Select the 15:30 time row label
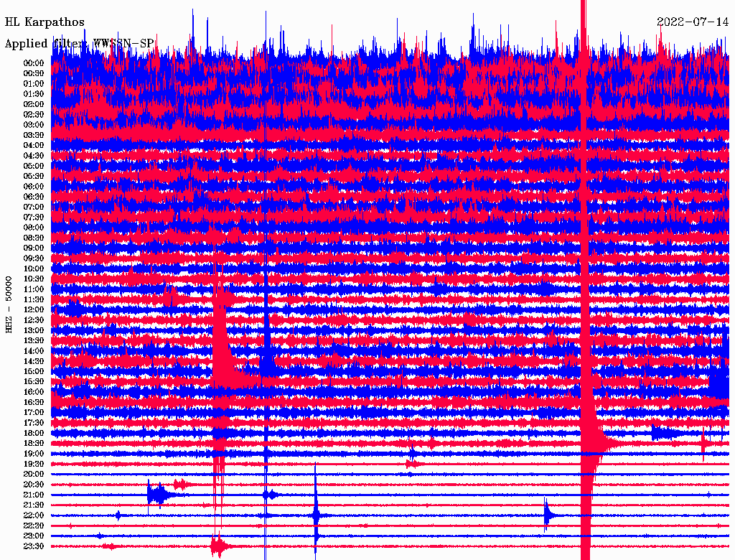735x560 pixels. (x=34, y=382)
